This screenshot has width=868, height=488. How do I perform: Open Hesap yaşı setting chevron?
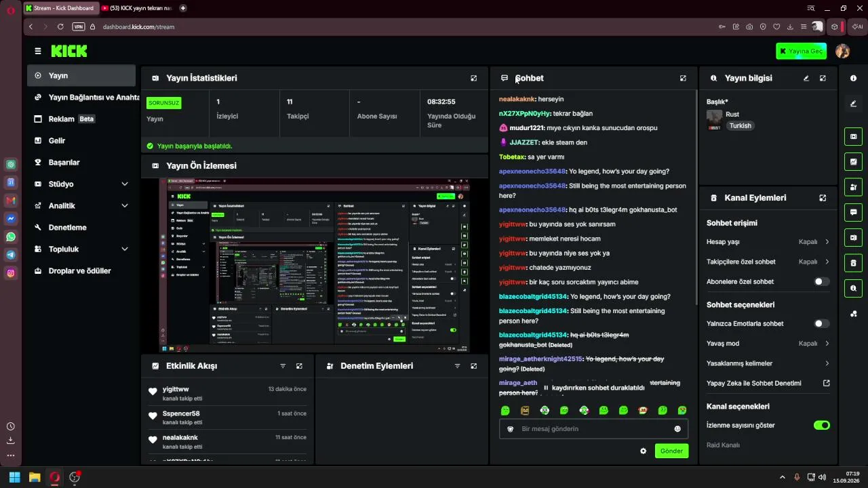click(827, 242)
